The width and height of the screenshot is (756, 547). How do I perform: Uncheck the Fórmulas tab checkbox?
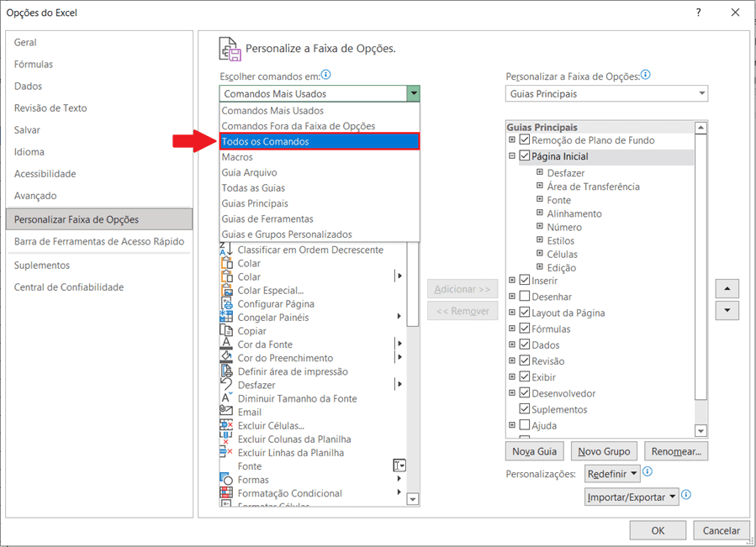[525, 329]
